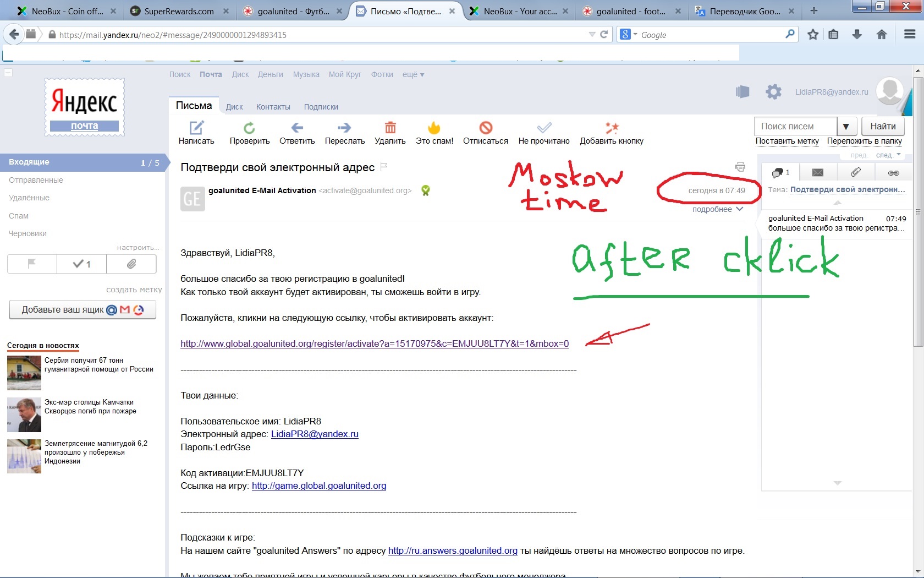Click the theme/skin icon near settings
Screen dimensions: 924x578
tap(743, 91)
